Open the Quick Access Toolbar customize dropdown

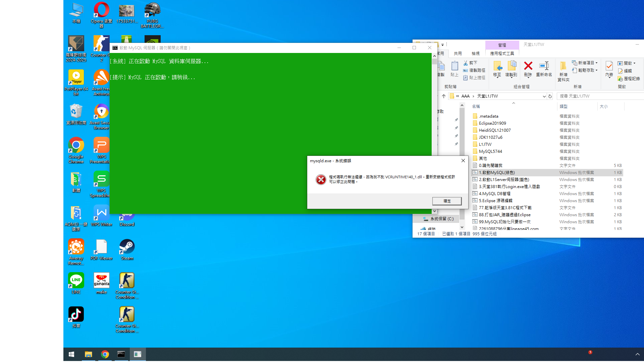[x=443, y=45]
